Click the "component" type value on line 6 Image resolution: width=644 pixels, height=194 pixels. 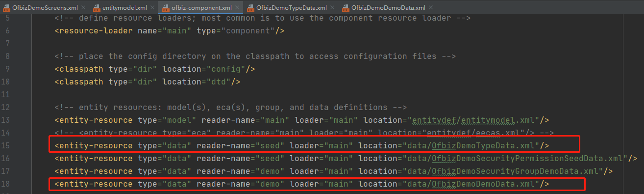click(x=248, y=30)
